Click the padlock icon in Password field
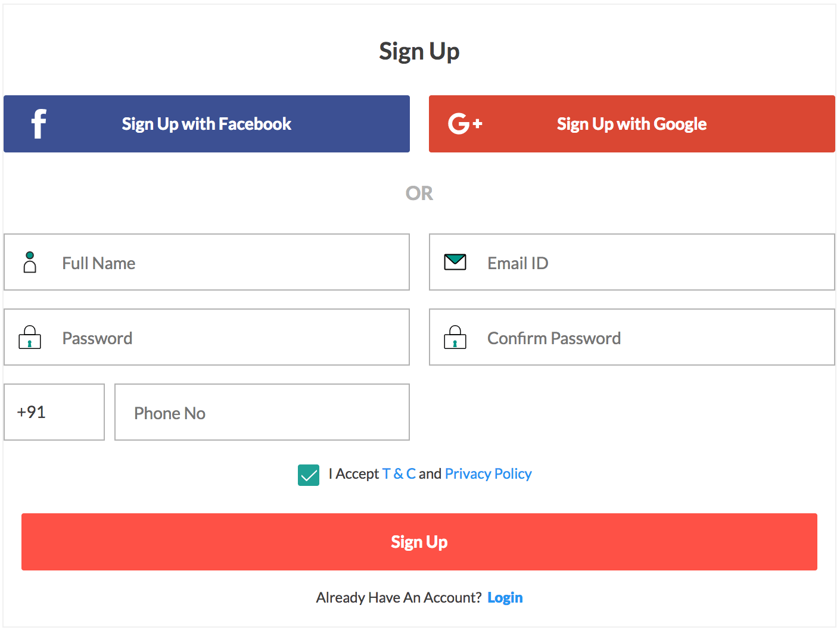This screenshot has width=840, height=630. tap(30, 338)
